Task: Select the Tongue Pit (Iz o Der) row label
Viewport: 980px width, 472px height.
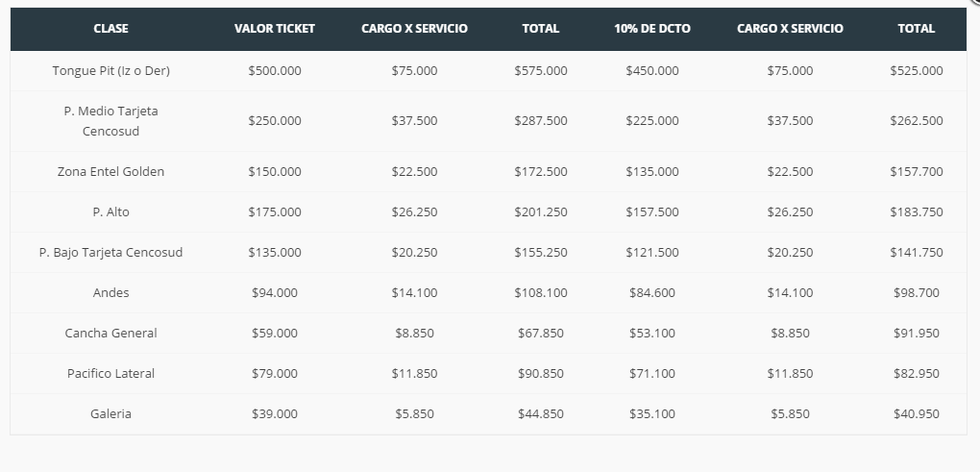Action: click(x=110, y=71)
